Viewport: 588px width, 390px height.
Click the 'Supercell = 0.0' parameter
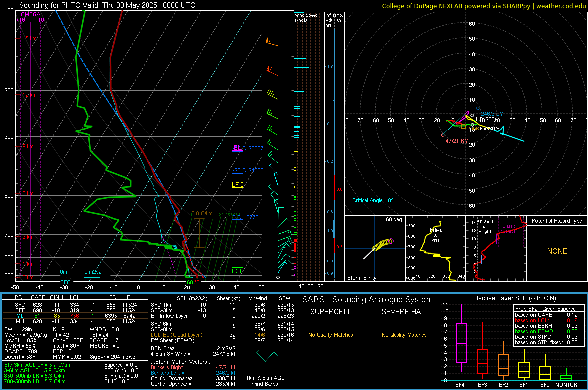121,365
